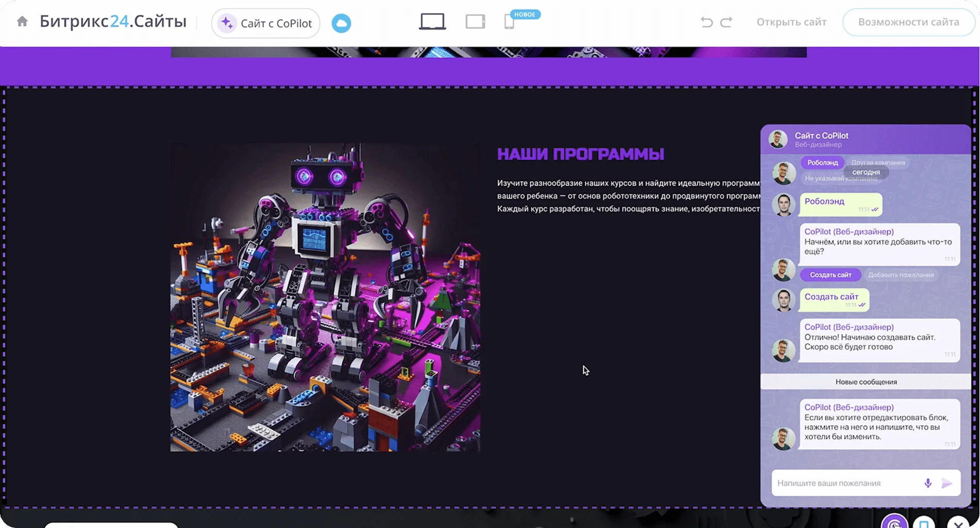Select the НАШИ ПРОГРАММЫ heading text
This screenshot has width=980, height=528.
[580, 154]
